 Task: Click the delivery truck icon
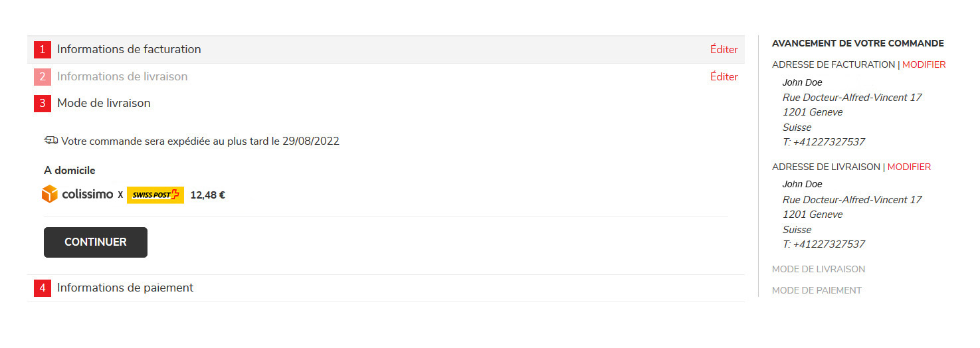(51, 140)
